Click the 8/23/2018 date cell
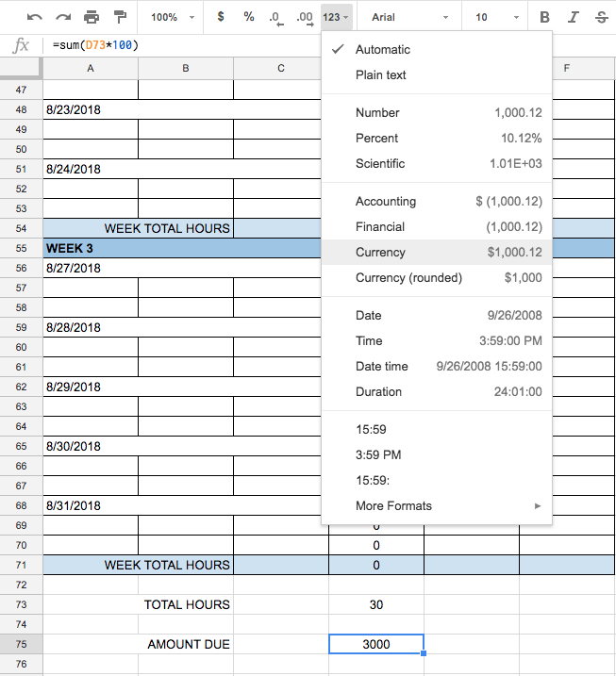 182,109
